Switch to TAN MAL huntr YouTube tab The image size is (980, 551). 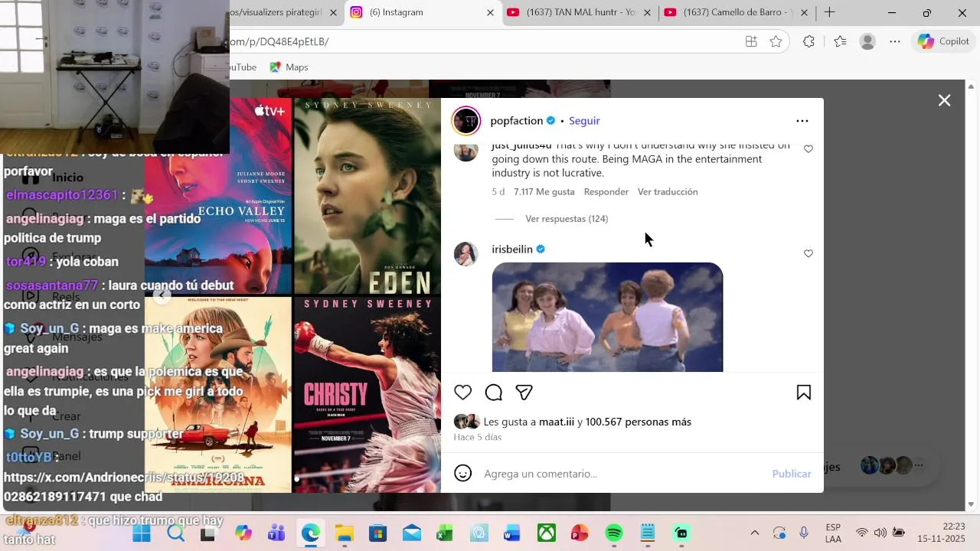[x=578, y=12]
